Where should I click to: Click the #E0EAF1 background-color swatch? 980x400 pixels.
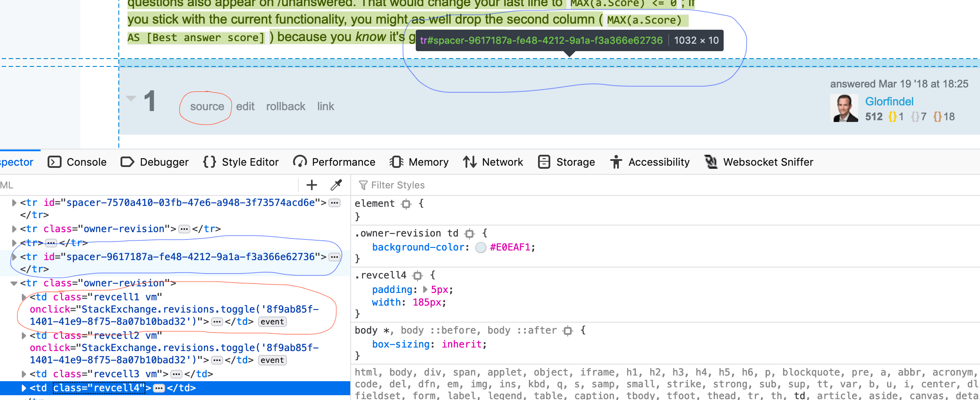tap(480, 247)
